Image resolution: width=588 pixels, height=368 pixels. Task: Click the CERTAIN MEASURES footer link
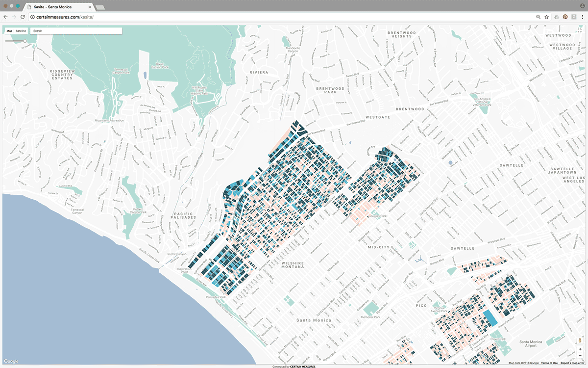(x=303, y=367)
